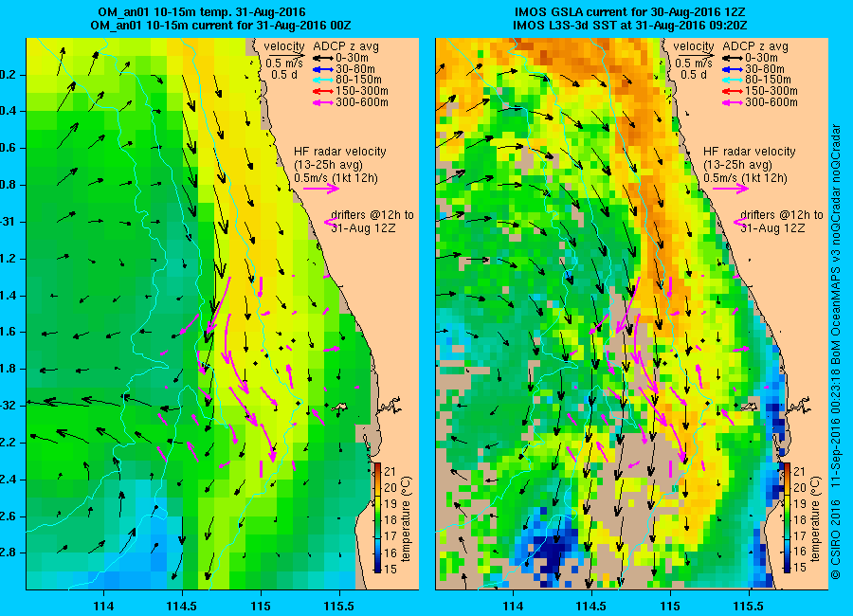853x616 pixels.
Task: Click the temperature color bar in IMOS panel
Action: [787, 518]
